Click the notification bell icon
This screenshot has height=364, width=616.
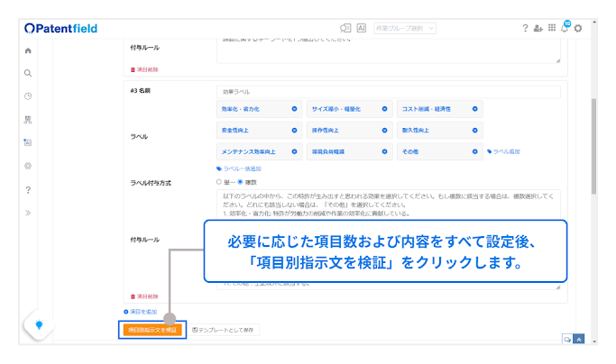pyautogui.click(x=565, y=29)
